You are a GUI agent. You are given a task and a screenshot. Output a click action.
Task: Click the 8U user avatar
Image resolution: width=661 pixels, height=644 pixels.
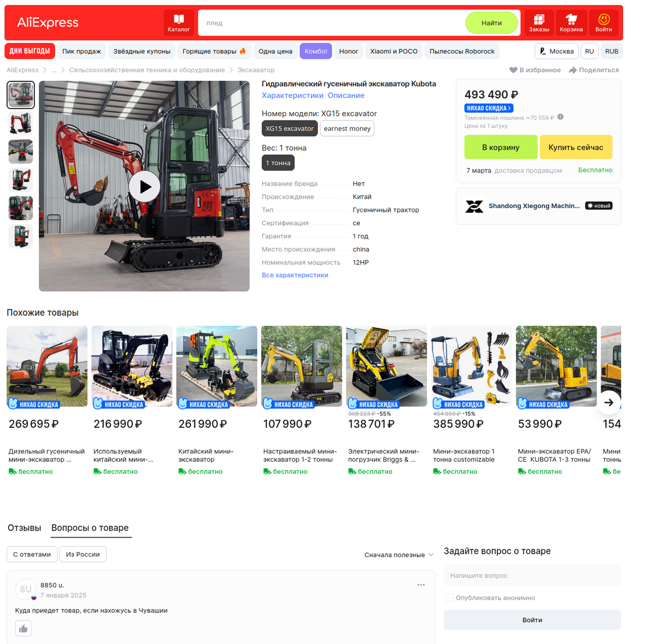25,590
